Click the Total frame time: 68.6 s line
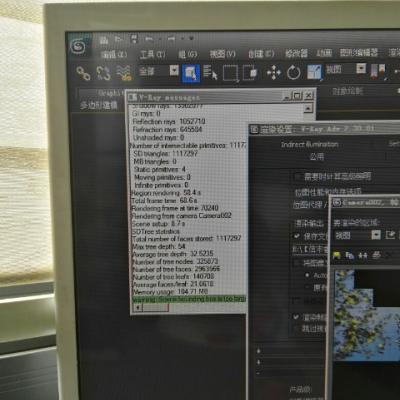The height and width of the screenshot is (400, 400). coord(164,201)
